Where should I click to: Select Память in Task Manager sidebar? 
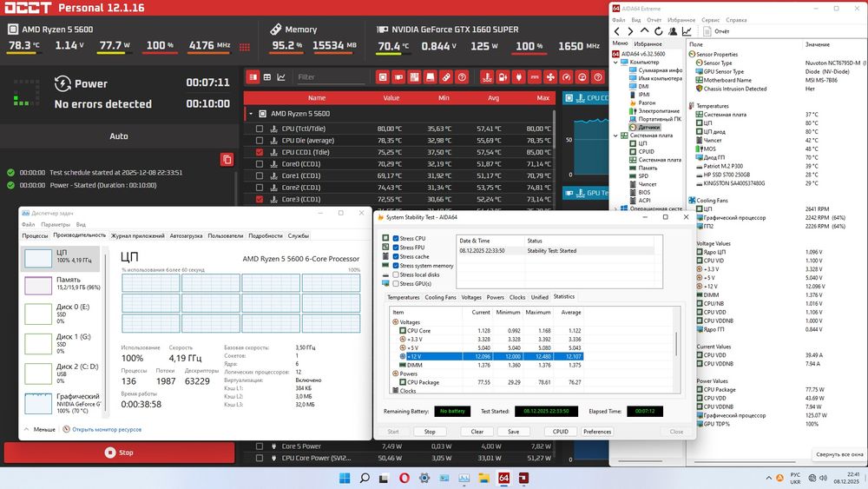[x=61, y=284]
